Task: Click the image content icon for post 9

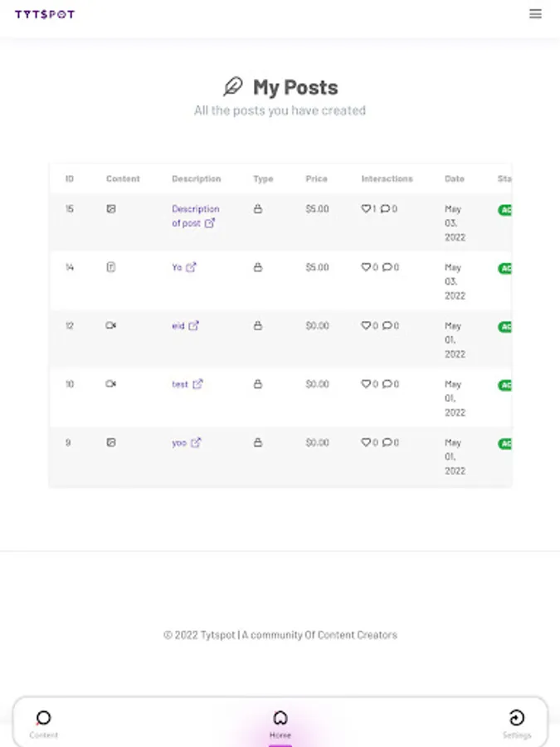Action: pyautogui.click(x=111, y=443)
